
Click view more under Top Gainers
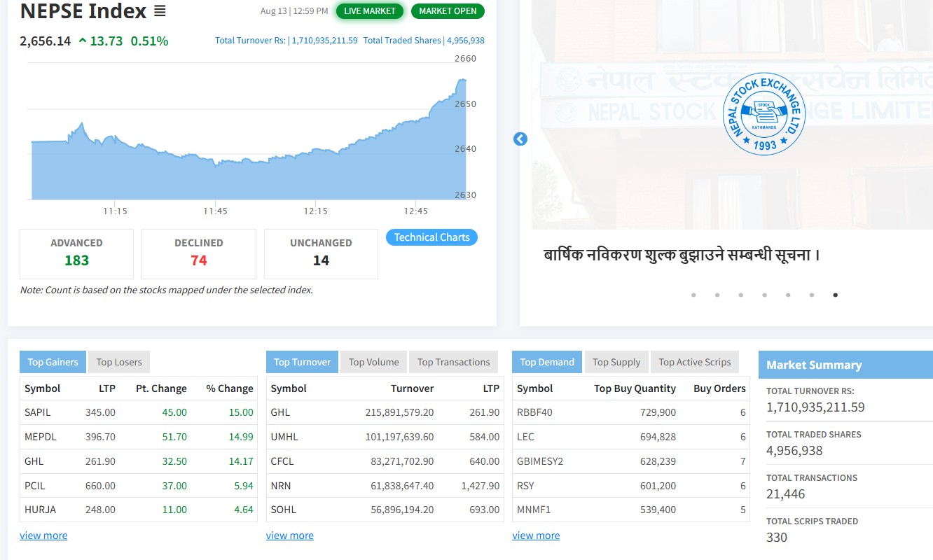click(43, 535)
